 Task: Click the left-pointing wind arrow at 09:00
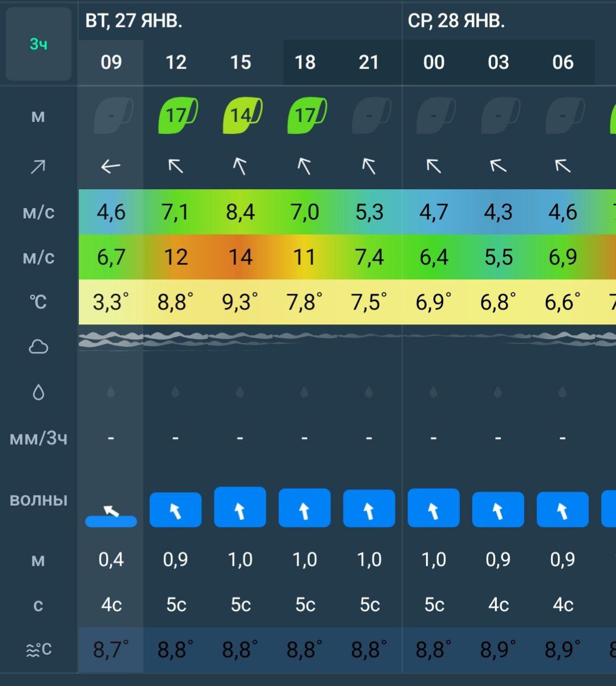click(111, 167)
